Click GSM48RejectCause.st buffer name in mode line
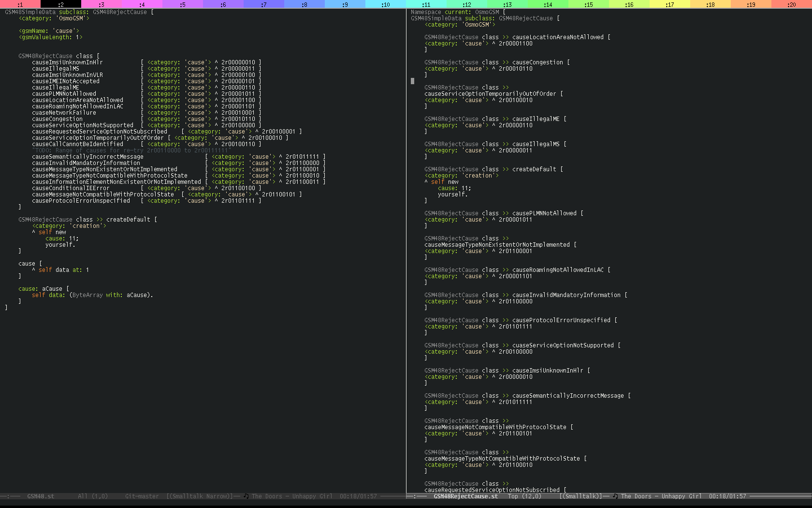 point(465,496)
